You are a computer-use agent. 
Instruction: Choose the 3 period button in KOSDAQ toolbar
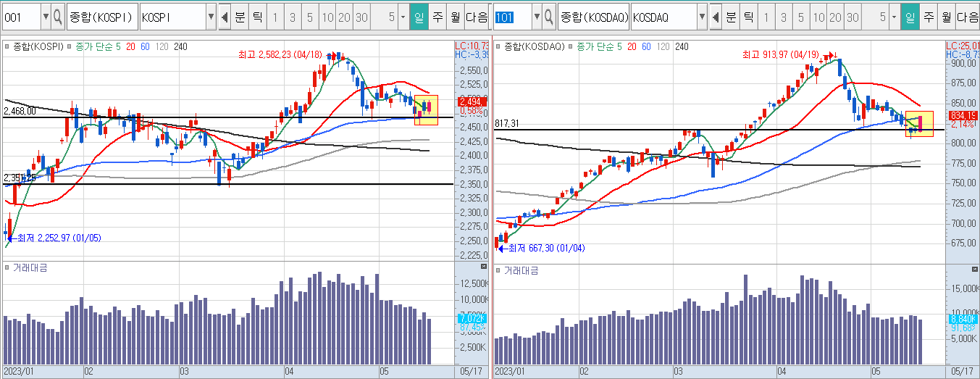(x=784, y=16)
